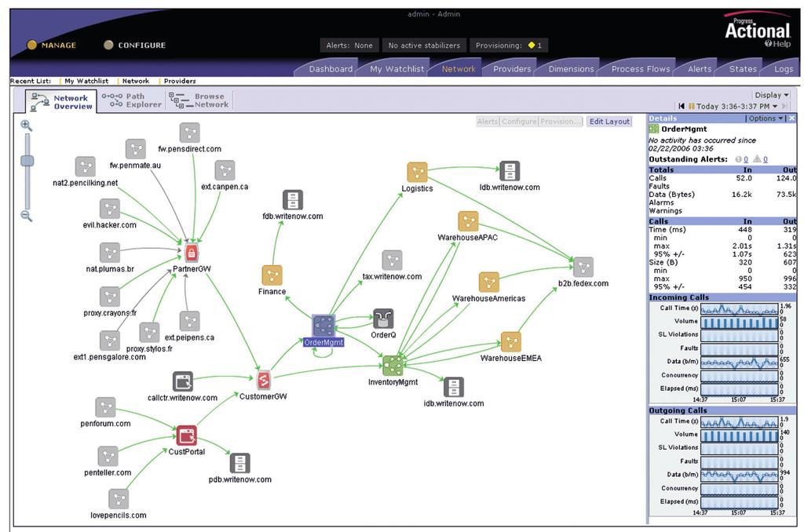Click the Incoming Calls Data (b/m) chart
This screenshot has height=532, width=804.
(x=739, y=363)
